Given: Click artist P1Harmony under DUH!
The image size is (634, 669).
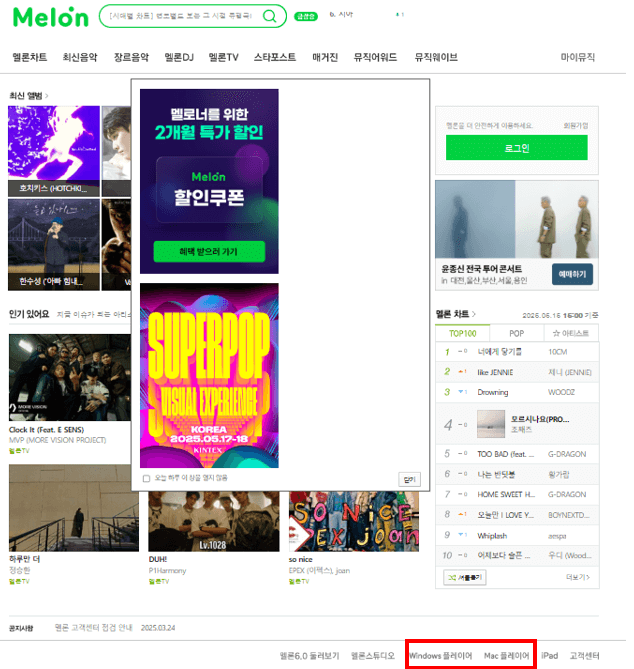Looking at the screenshot, I should [x=167, y=570].
